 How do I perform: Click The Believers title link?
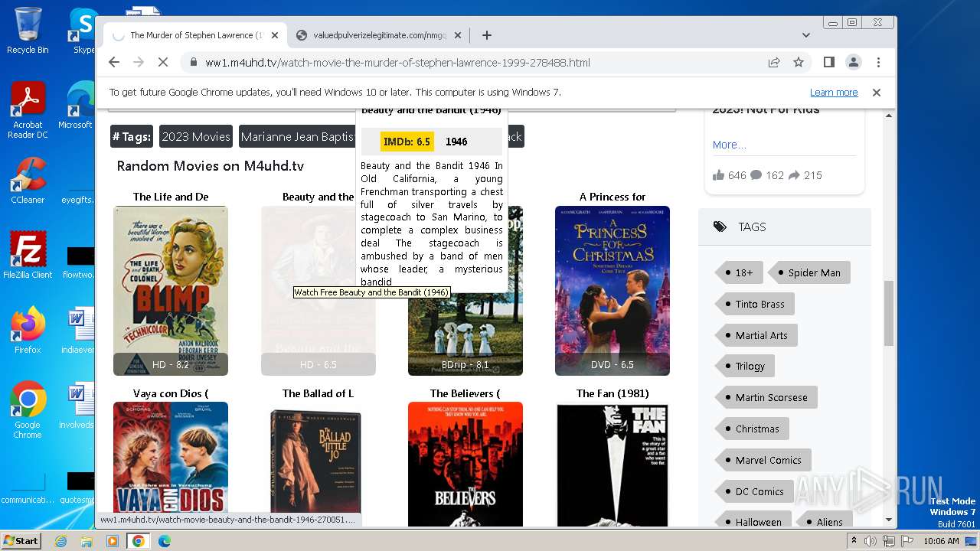465,393
